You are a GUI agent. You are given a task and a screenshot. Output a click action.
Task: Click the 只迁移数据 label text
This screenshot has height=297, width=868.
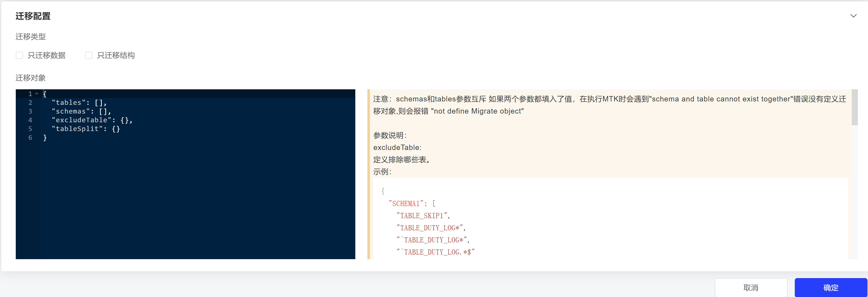pyautogui.click(x=47, y=55)
